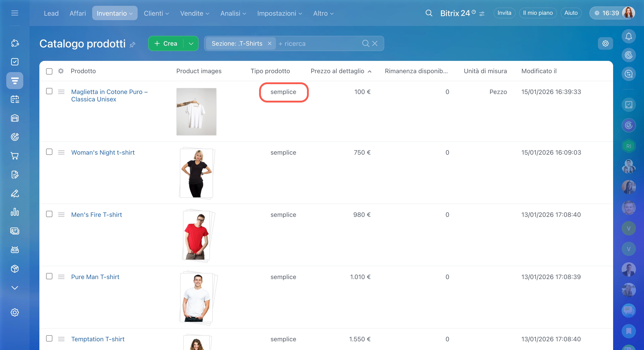Pin the Catalogo prodotti page
The width and height of the screenshot is (644, 350).
pyautogui.click(x=132, y=45)
